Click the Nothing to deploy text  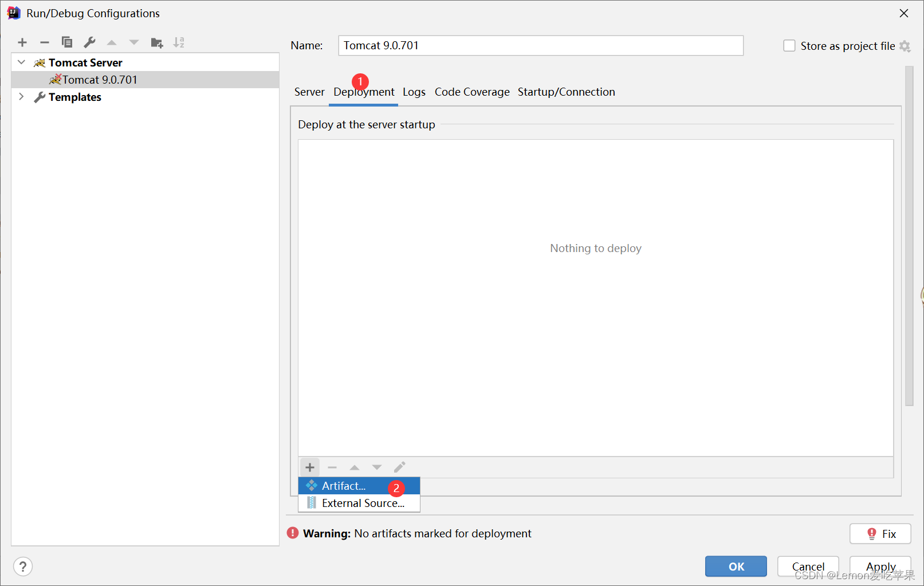point(596,248)
